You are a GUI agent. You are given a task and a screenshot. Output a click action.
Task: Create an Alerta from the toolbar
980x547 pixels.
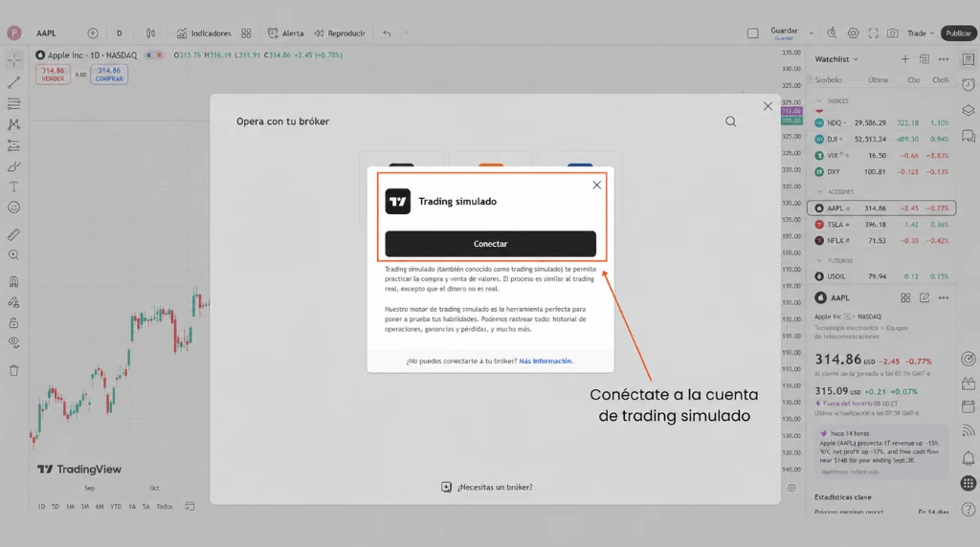(285, 33)
